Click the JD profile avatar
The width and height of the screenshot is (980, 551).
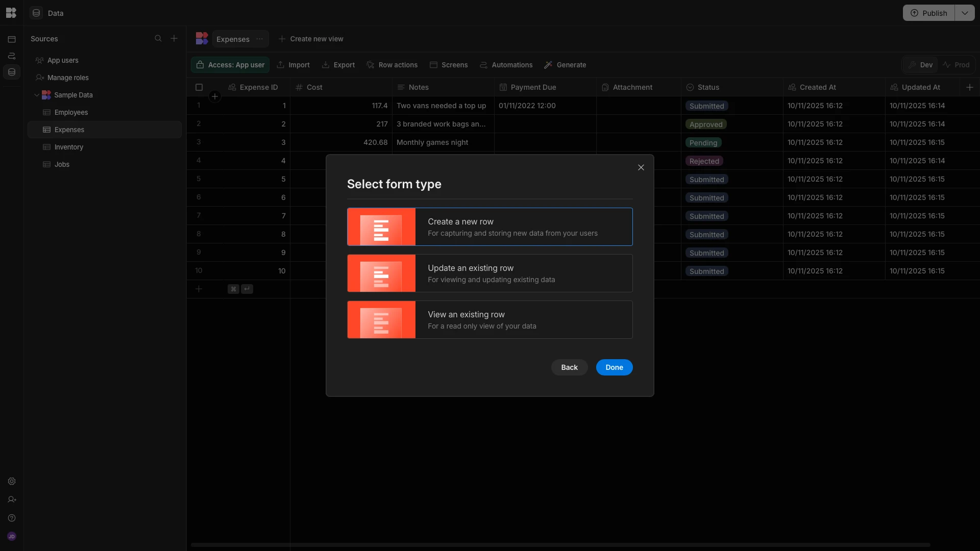coord(11,536)
